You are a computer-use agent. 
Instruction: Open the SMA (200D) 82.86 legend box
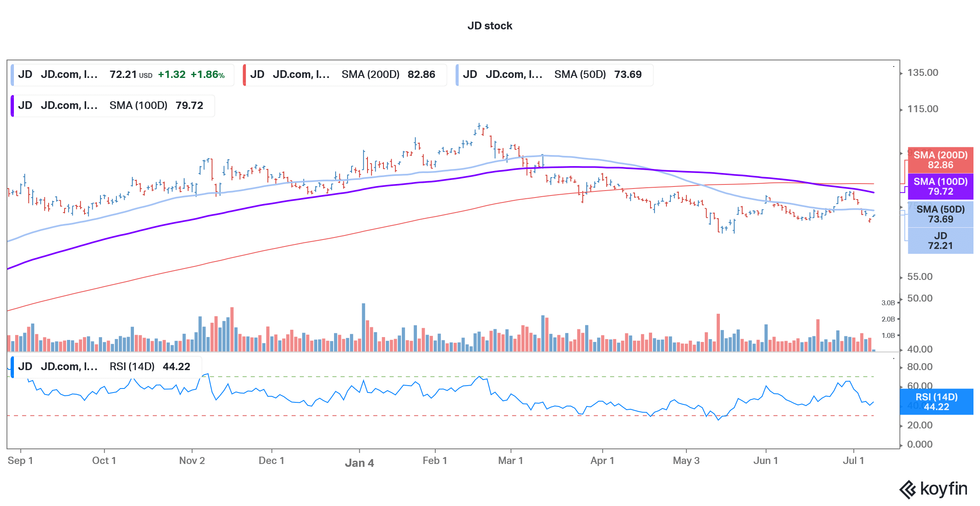coord(345,75)
